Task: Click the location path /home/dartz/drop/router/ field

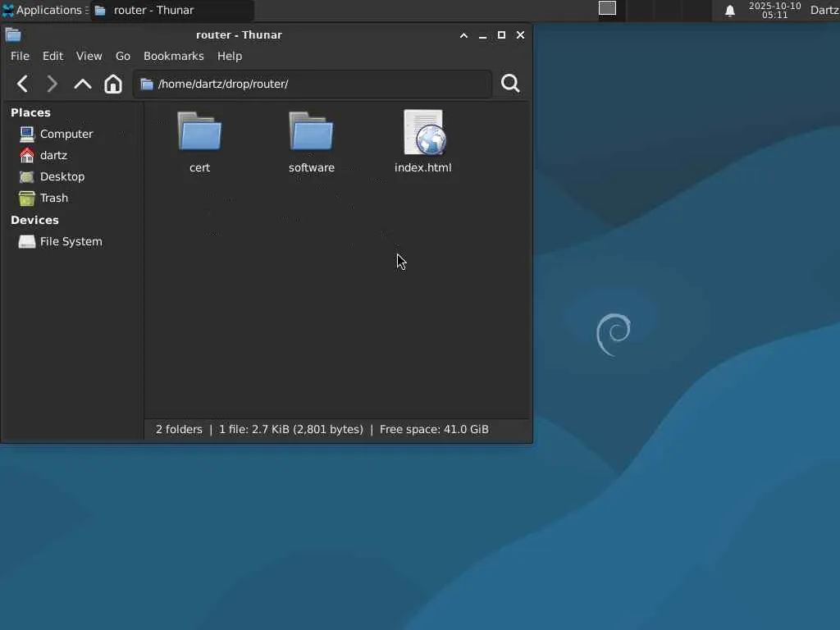Action: [313, 84]
